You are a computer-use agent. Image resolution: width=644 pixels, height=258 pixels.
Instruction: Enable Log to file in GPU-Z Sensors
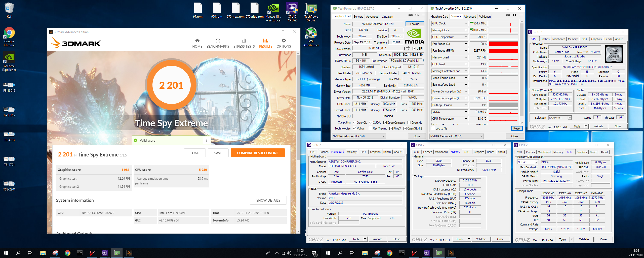(433, 128)
